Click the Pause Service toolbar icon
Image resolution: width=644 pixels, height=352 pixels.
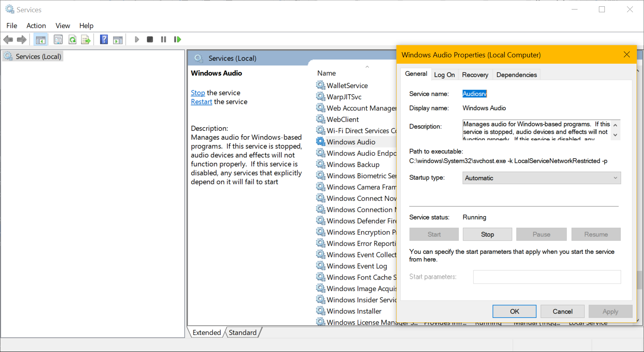pos(163,40)
